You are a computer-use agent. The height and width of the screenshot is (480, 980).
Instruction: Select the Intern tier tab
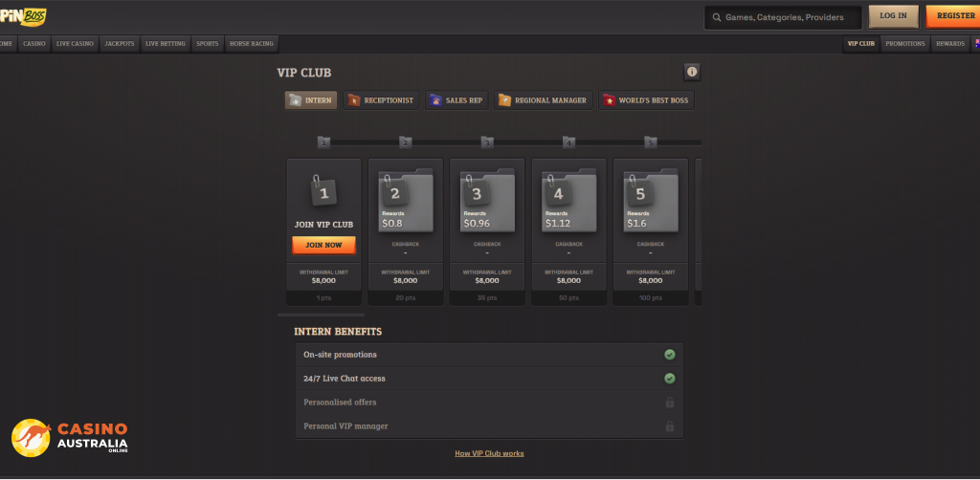click(311, 99)
